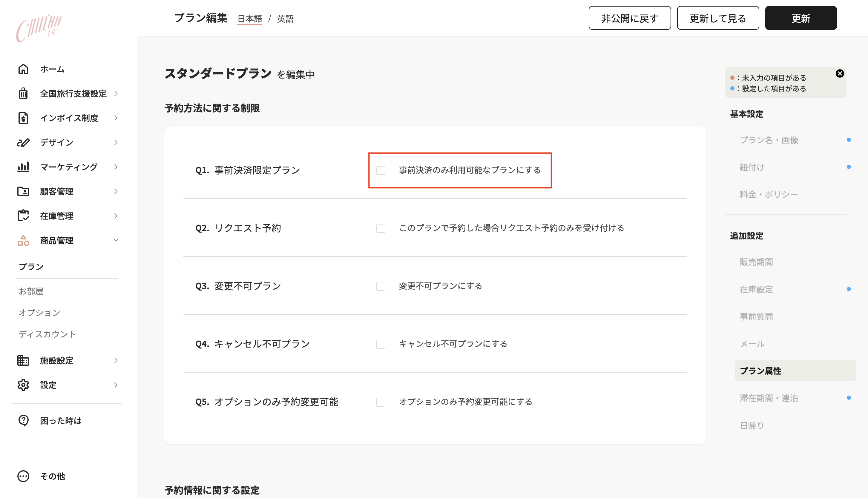Dismiss the legend notice with X
The image size is (868, 498).
pos(840,73)
